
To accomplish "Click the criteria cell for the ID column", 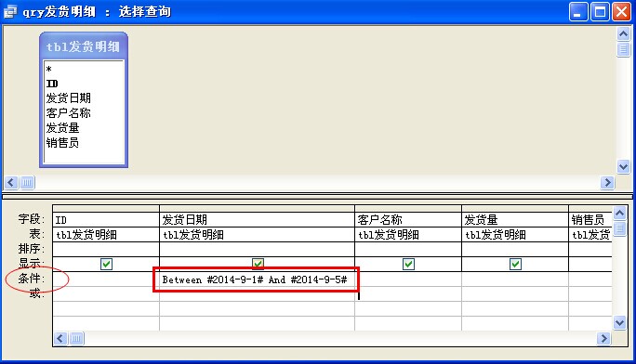I will [106, 279].
